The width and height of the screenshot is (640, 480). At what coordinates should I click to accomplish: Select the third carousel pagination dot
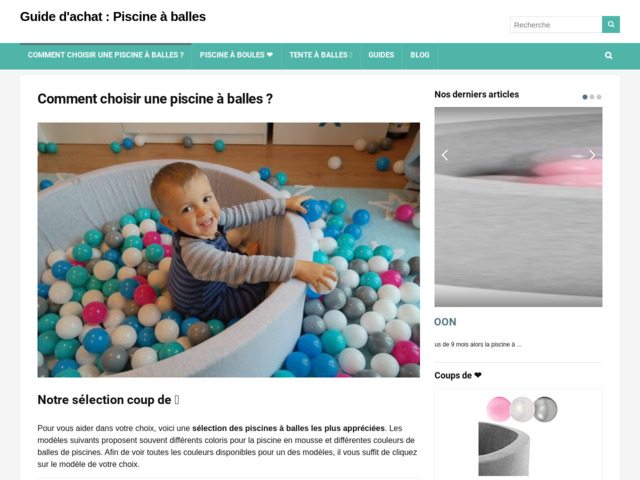point(599,97)
